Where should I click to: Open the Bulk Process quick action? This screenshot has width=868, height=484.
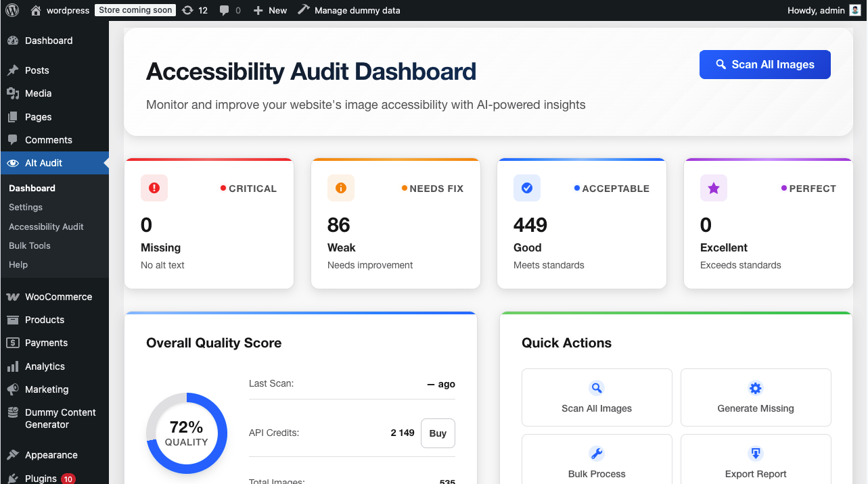coord(597,463)
